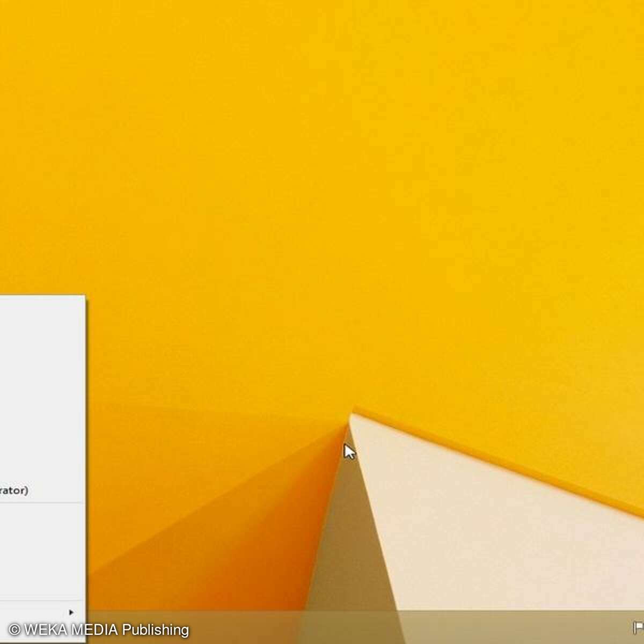The height and width of the screenshot is (644, 644).
Task: Open the Action Center flag icon
Action: click(639, 627)
